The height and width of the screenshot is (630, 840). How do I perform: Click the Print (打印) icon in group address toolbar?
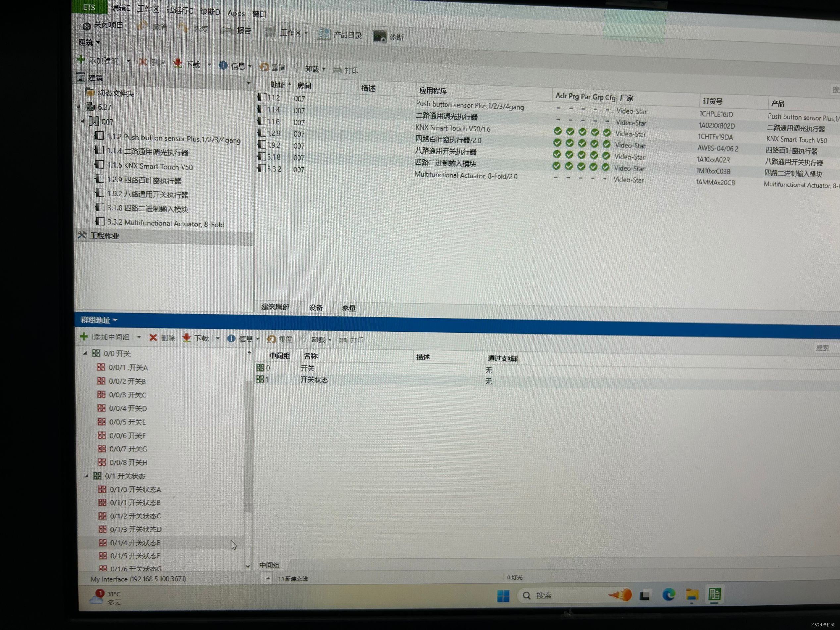pyautogui.click(x=342, y=340)
